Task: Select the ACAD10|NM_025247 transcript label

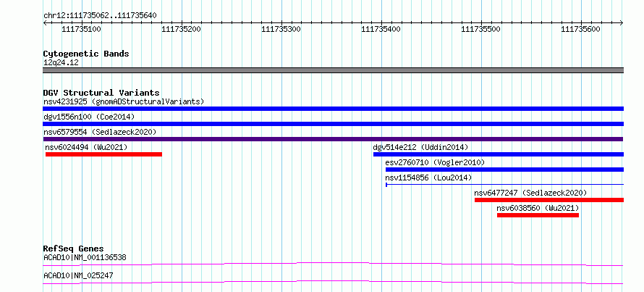Action: (78, 275)
